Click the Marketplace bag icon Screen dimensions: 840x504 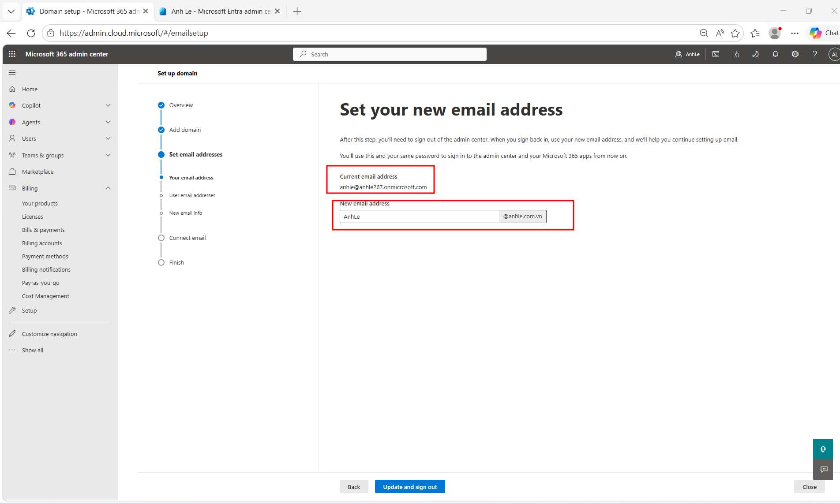pyautogui.click(x=12, y=172)
